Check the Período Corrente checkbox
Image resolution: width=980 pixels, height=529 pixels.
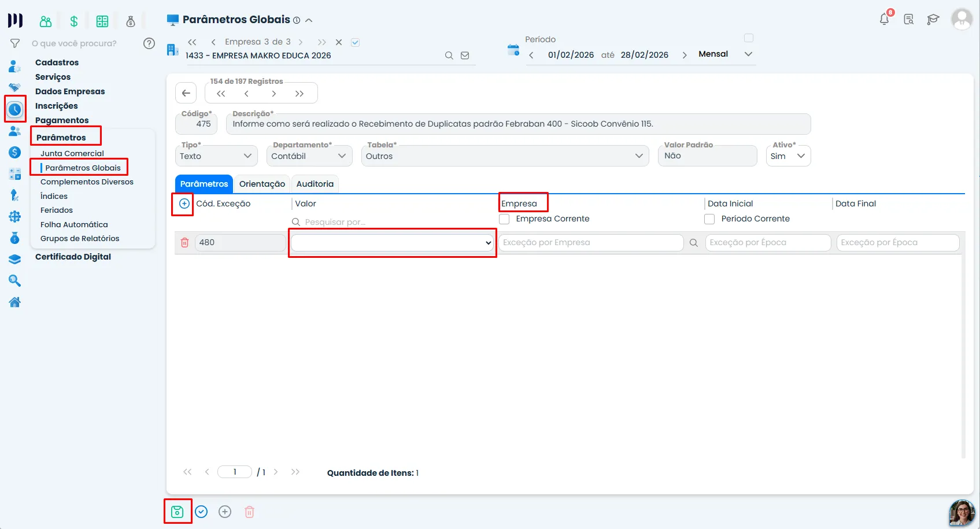point(709,219)
